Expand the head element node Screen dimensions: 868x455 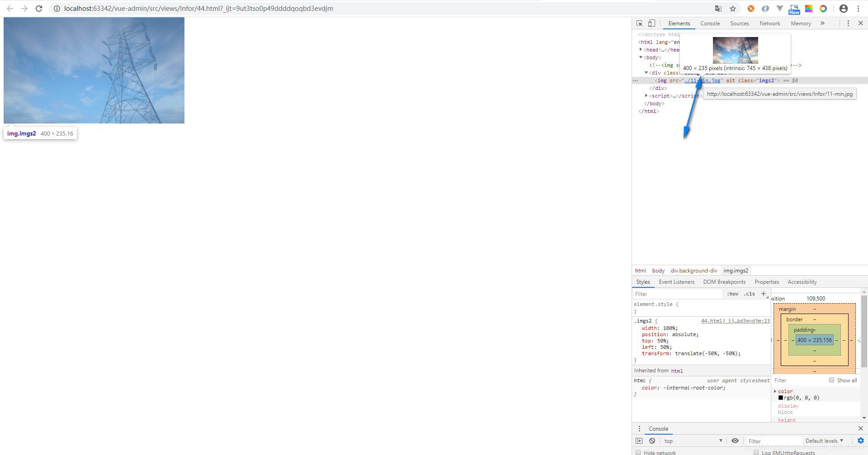click(x=641, y=50)
